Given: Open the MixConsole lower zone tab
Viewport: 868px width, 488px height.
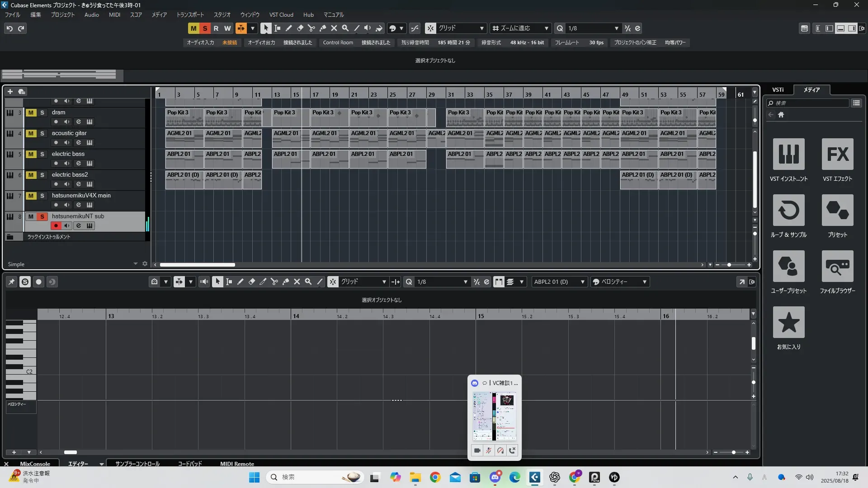Looking at the screenshot, I should click(35, 464).
